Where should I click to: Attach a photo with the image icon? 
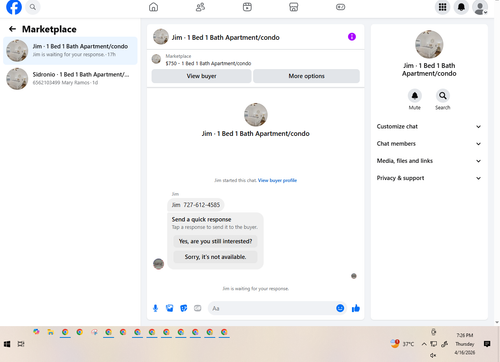[x=170, y=308]
